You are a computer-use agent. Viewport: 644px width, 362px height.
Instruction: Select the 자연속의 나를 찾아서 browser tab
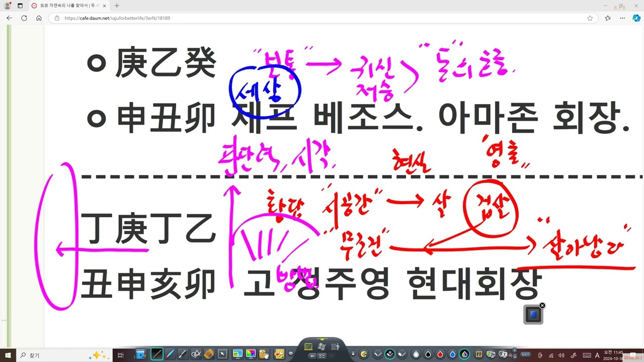(x=69, y=6)
